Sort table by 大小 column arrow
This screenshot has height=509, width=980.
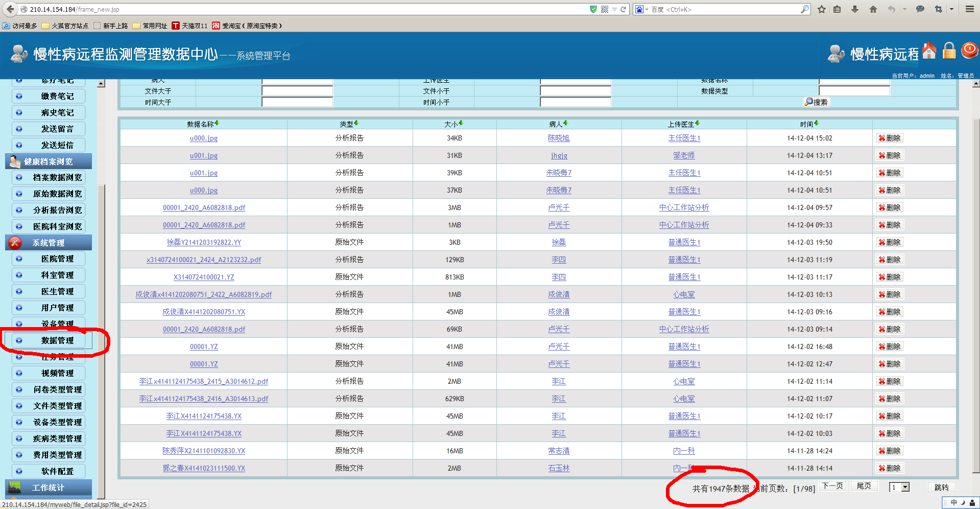tap(461, 123)
